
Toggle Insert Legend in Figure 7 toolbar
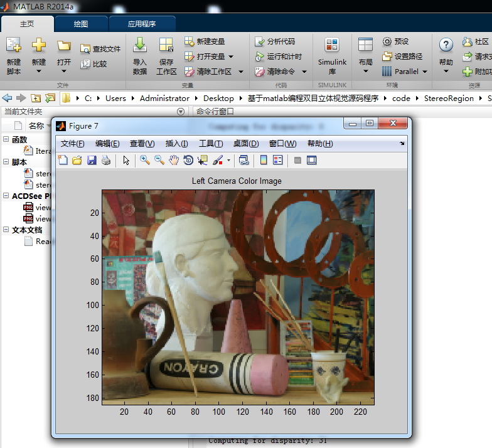(278, 160)
